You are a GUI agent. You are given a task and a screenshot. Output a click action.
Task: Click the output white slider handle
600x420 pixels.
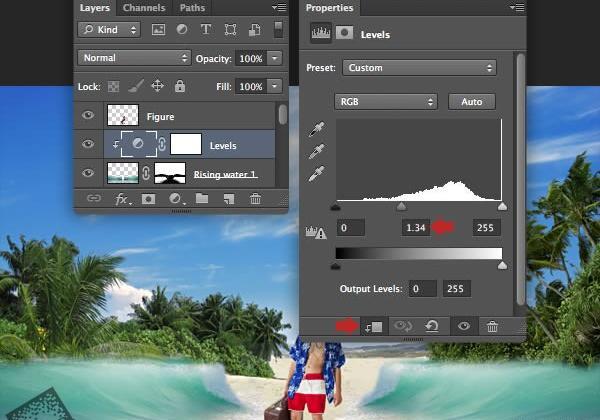(502, 265)
